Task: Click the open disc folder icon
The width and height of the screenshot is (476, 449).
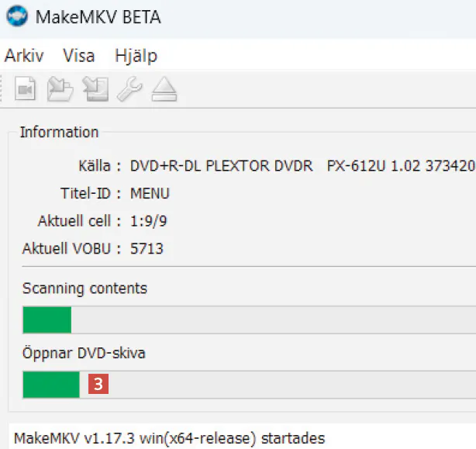Action: tap(60, 91)
